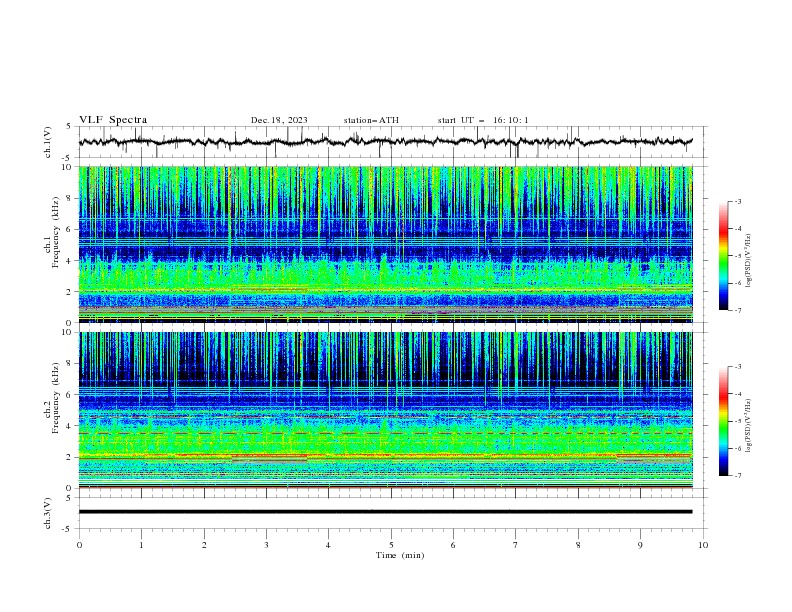Click the "-7" label on ch.2 color scale

click(x=737, y=476)
